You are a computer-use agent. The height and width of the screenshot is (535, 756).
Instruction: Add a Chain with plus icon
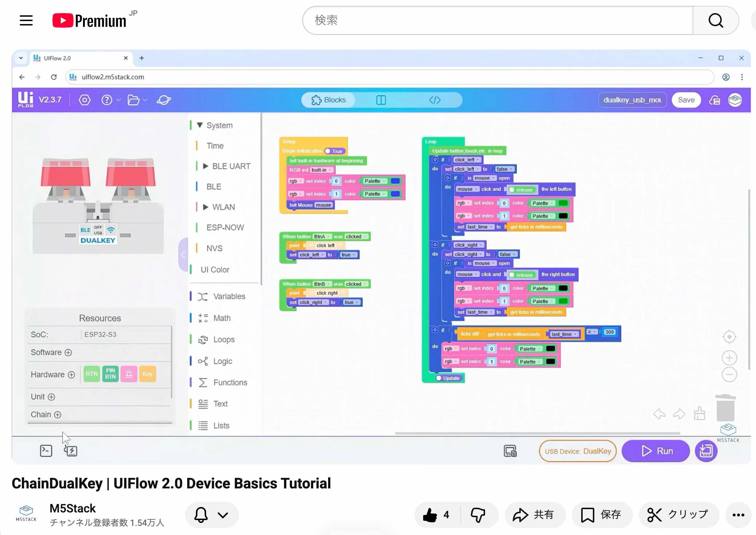pos(58,415)
